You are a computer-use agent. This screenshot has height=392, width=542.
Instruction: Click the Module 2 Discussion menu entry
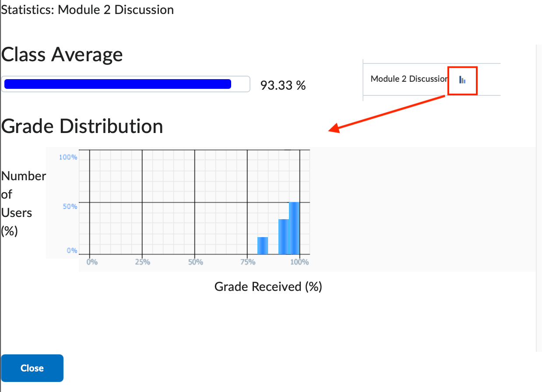[409, 79]
